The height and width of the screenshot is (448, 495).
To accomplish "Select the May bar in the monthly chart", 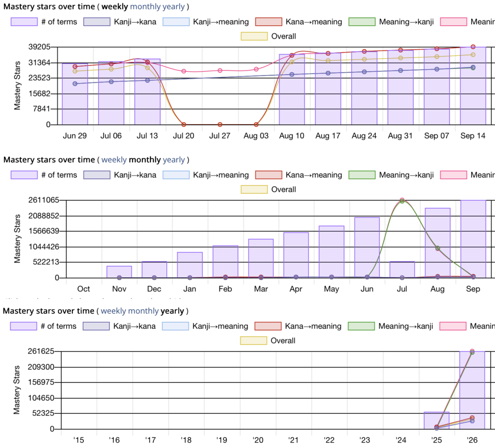I will click(332, 252).
